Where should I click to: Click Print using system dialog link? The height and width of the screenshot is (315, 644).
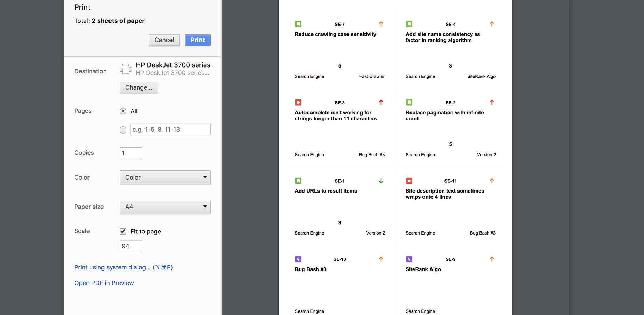tap(124, 267)
